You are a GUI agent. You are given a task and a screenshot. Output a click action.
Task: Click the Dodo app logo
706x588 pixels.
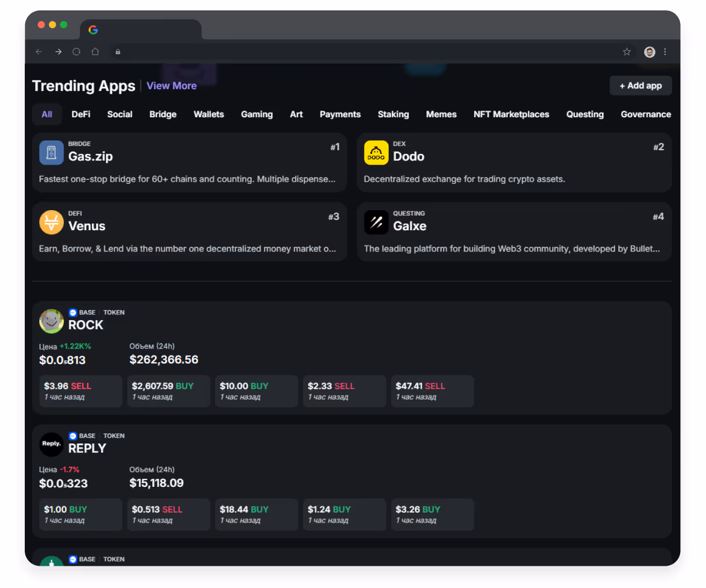(376, 153)
